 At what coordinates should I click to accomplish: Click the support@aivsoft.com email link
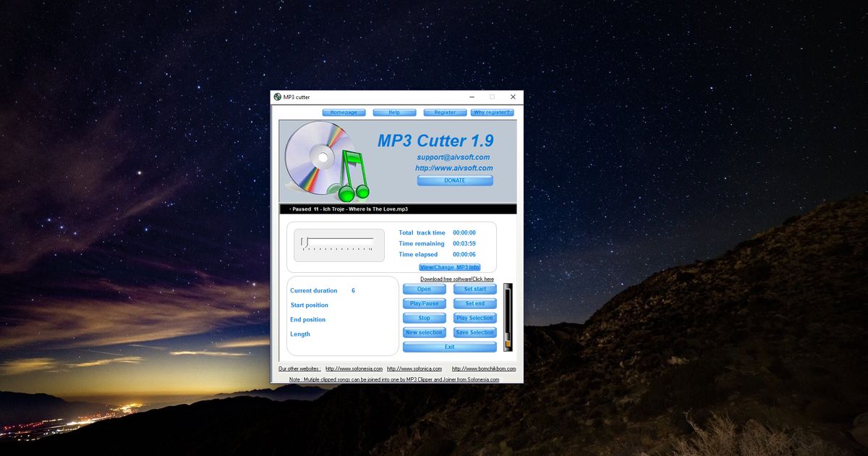click(454, 157)
